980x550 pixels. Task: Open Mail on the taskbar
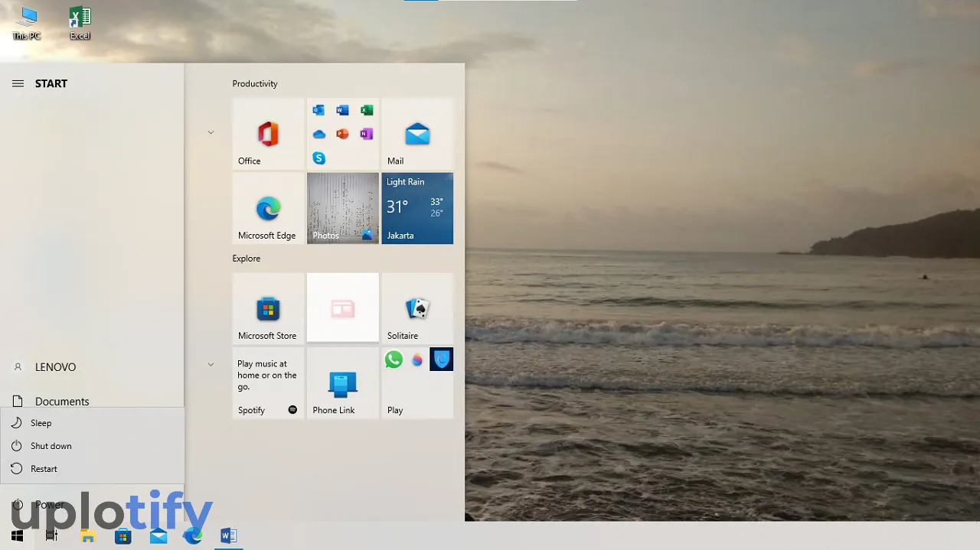158,535
